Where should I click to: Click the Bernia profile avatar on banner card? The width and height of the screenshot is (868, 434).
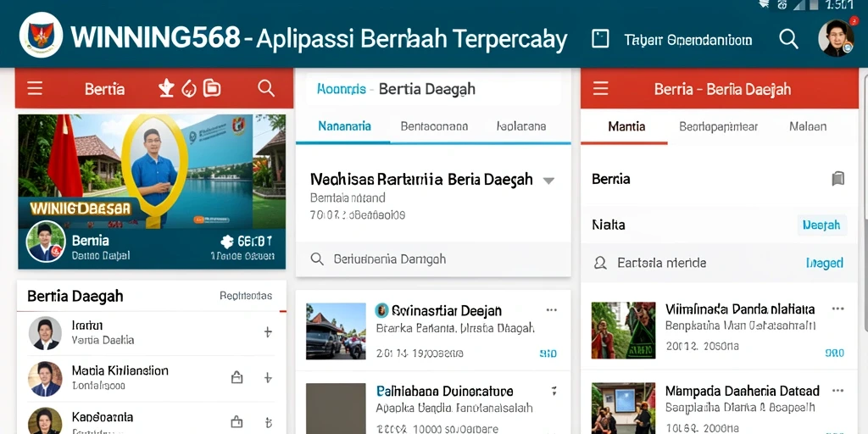tap(46, 242)
